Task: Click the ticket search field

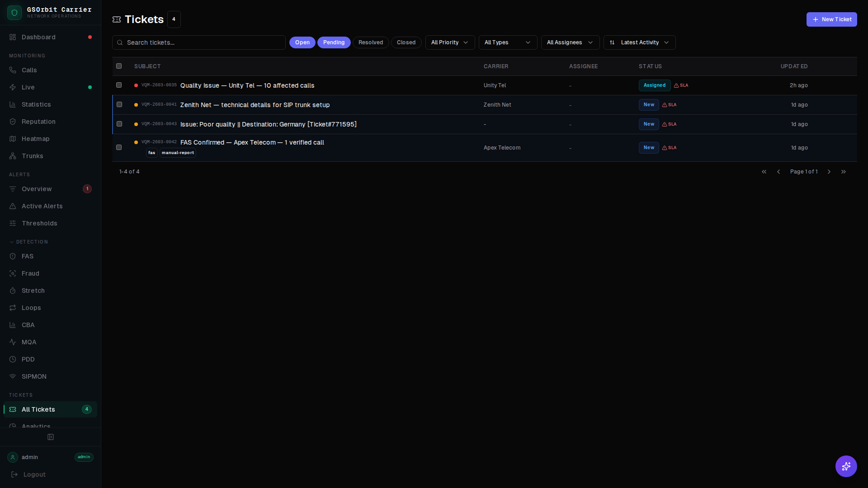Action: [x=199, y=42]
